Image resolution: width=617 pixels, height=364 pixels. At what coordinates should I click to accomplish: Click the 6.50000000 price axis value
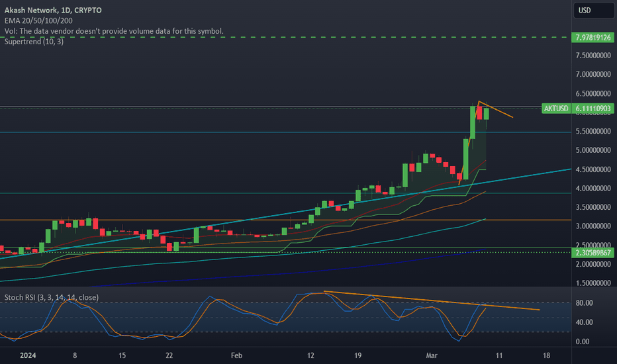pyautogui.click(x=593, y=94)
